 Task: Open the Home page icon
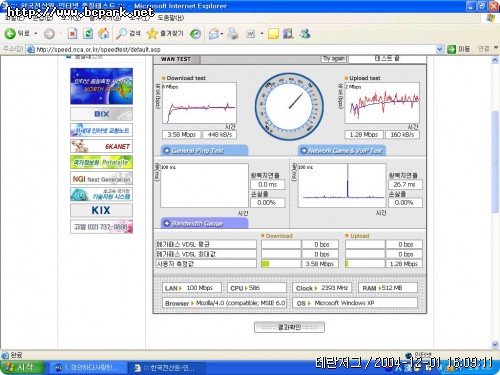(104, 33)
